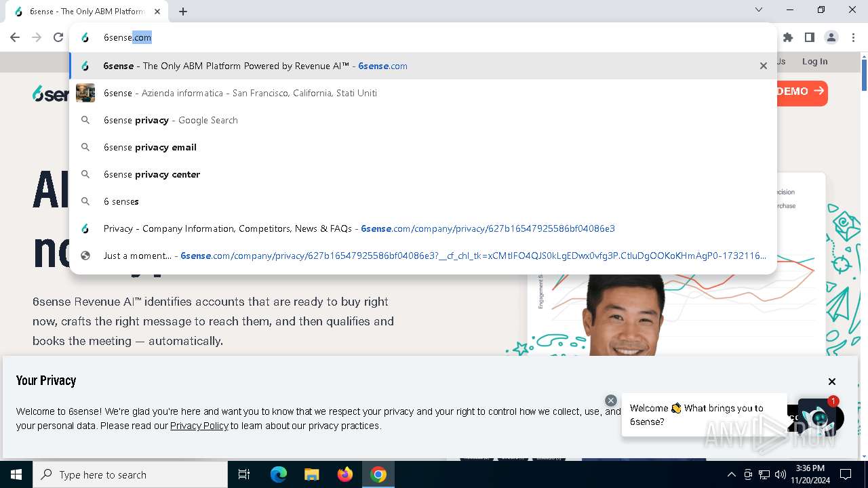The width and height of the screenshot is (868, 488).
Task: Open the tab search chevron
Action: pos(759,9)
